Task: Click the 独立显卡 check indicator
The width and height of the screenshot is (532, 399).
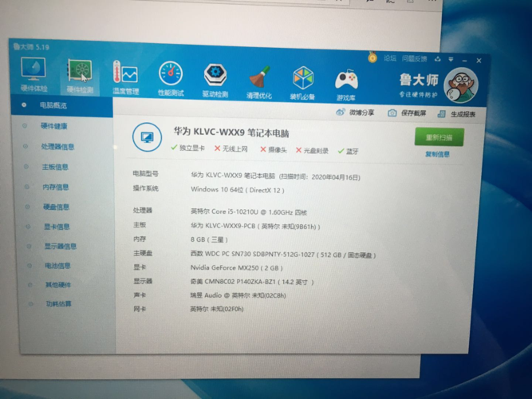Action: tap(188, 148)
